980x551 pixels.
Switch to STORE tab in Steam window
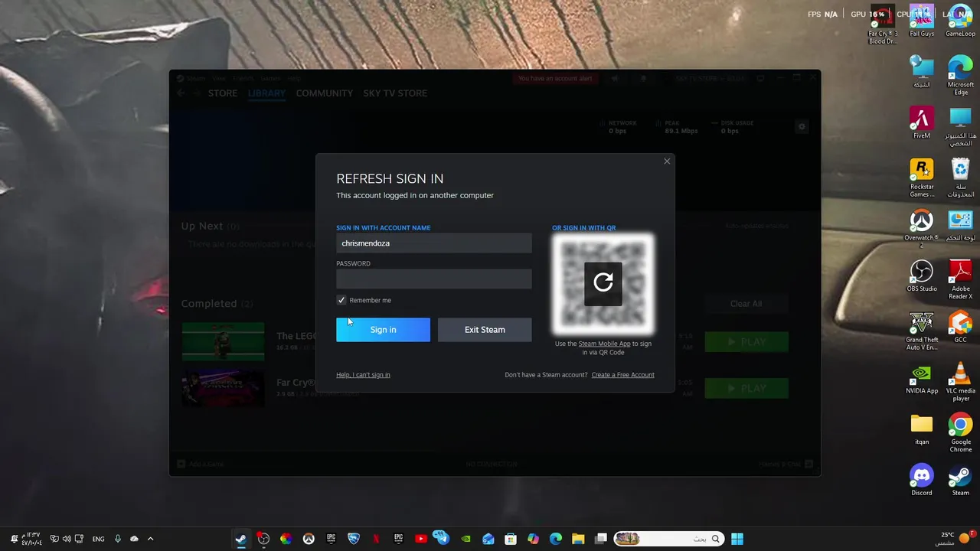(223, 93)
